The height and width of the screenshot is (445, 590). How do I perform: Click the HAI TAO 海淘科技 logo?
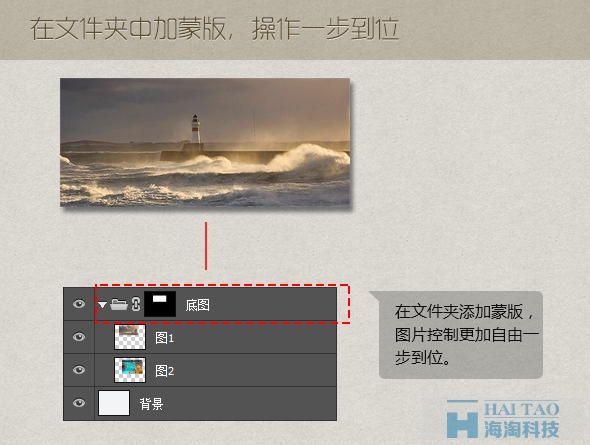[x=503, y=419]
